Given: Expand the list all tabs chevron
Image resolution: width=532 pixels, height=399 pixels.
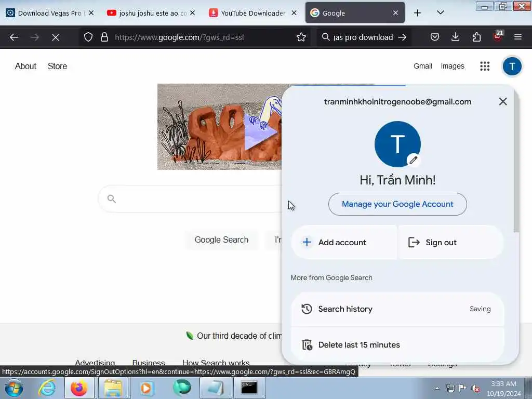Looking at the screenshot, I should pyautogui.click(x=441, y=12).
